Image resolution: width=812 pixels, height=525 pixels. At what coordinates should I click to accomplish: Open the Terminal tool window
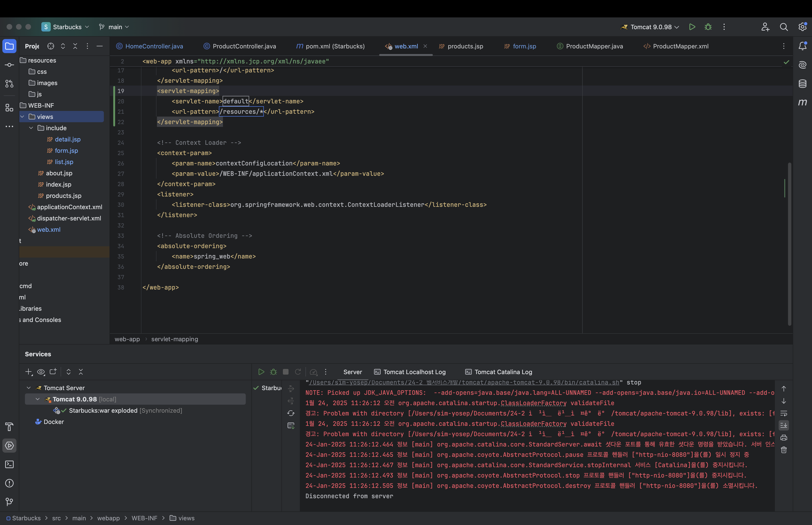pyautogui.click(x=9, y=464)
